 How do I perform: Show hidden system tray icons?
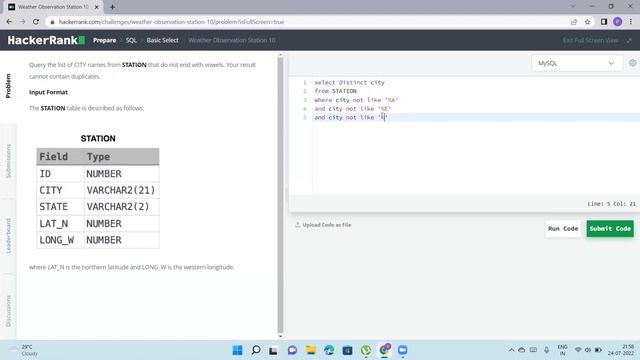pos(511,350)
